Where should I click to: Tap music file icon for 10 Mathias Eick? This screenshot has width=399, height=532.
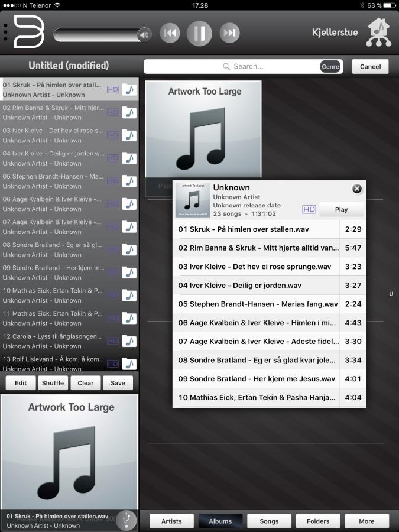pyautogui.click(x=129, y=295)
